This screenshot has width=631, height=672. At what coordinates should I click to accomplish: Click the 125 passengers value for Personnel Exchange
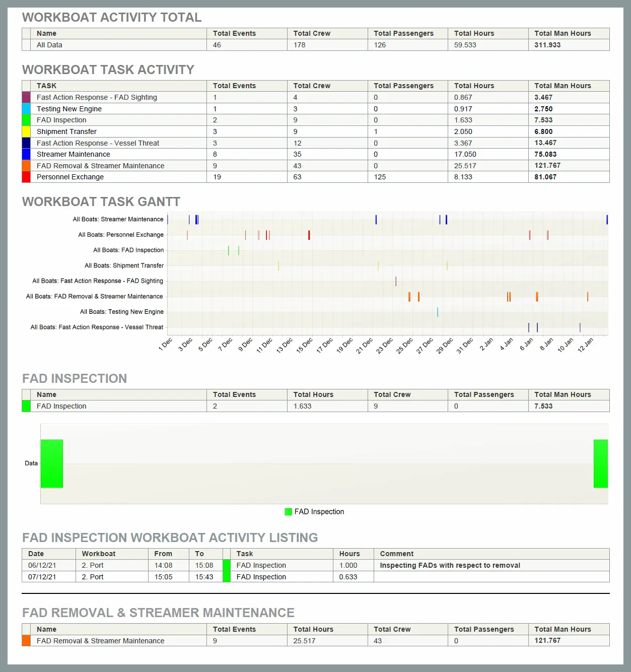coord(380,177)
